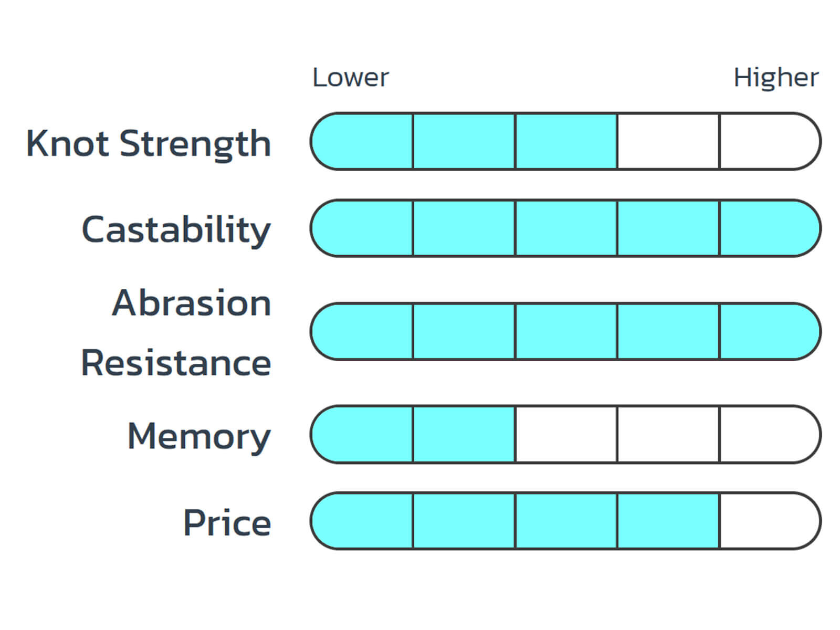Select the last Castability segment
Viewport: 840px width, 630px height.
pyautogui.click(x=770, y=228)
